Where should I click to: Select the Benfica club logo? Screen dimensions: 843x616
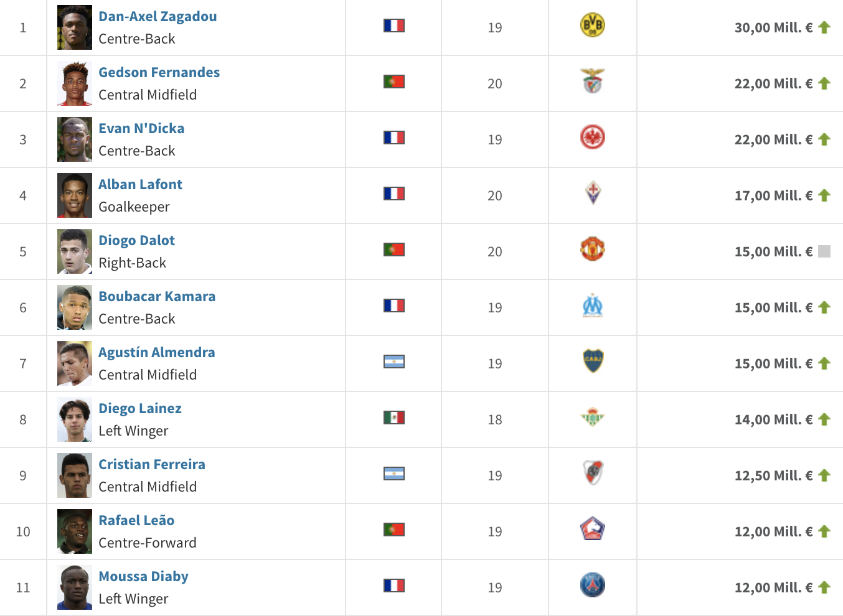point(591,83)
